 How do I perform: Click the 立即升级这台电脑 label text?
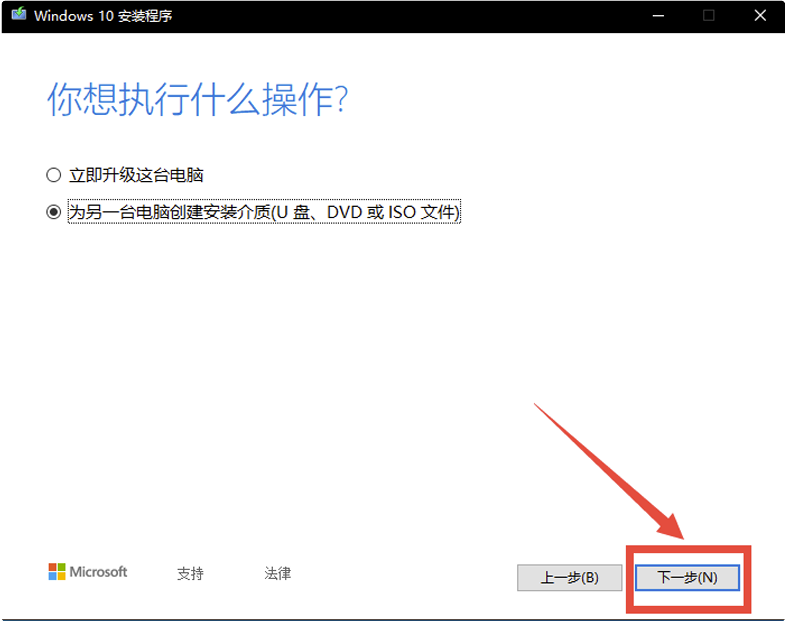[136, 175]
